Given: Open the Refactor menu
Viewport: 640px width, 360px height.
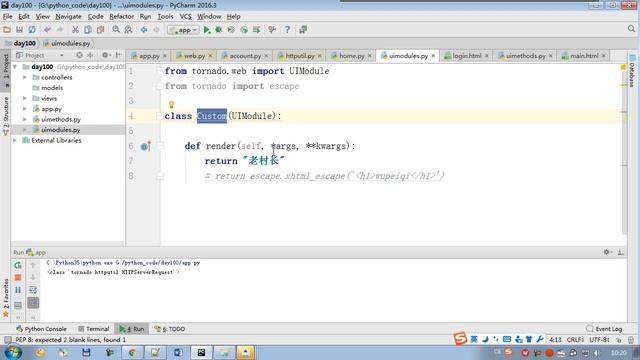Looking at the screenshot, I should 121,16.
